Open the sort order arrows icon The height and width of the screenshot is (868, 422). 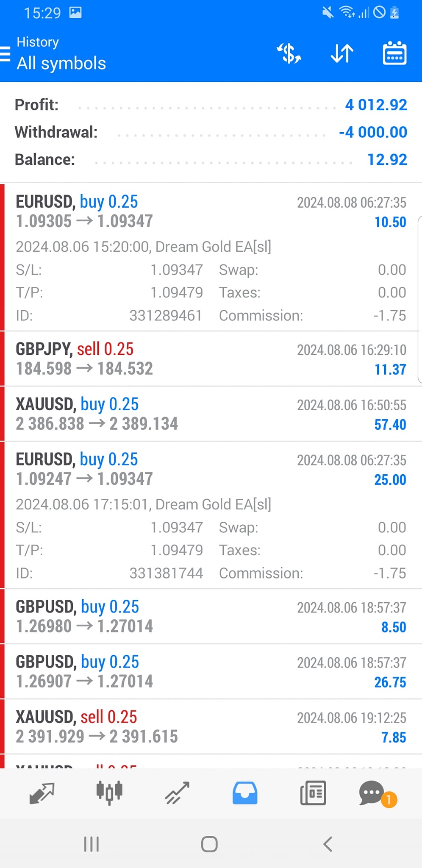tap(341, 54)
